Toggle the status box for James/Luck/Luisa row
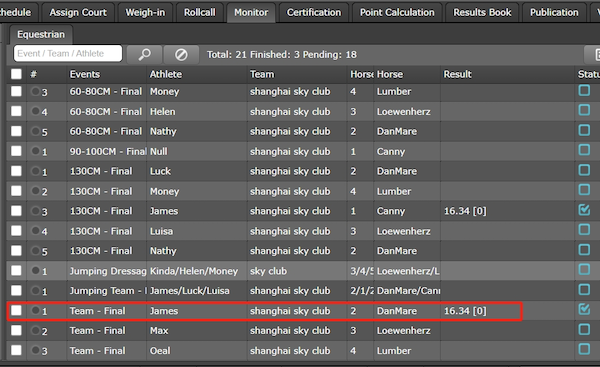 [584, 289]
